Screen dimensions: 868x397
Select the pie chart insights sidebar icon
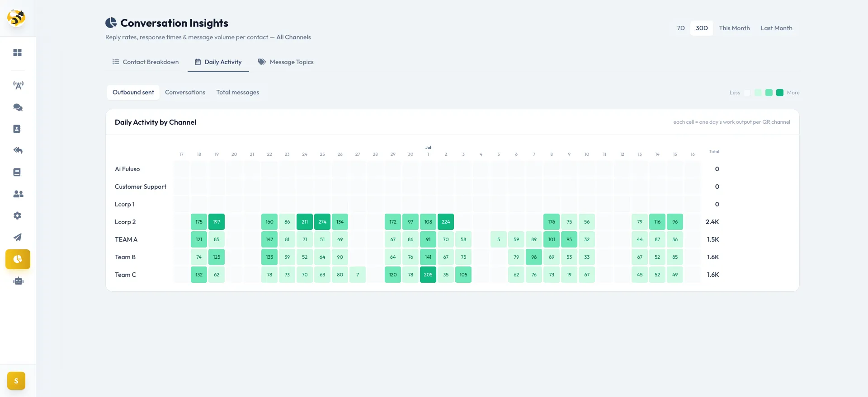pos(18,259)
